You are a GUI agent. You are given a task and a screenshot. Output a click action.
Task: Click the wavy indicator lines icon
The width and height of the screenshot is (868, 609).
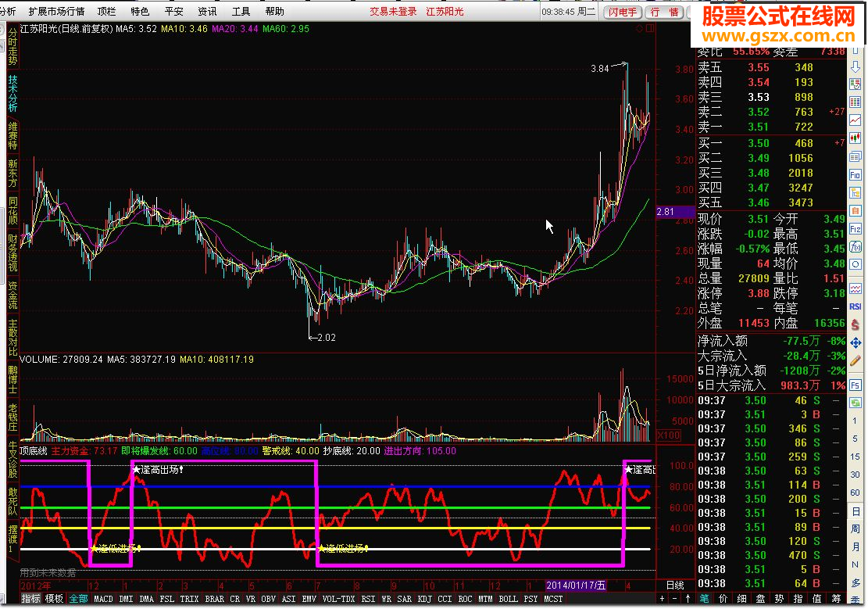click(x=855, y=288)
